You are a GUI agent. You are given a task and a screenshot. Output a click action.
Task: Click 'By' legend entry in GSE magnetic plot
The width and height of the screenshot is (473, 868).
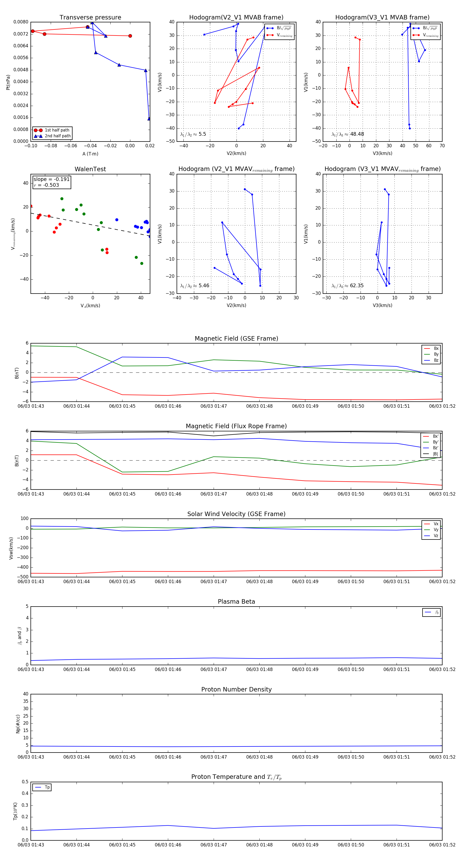click(431, 354)
